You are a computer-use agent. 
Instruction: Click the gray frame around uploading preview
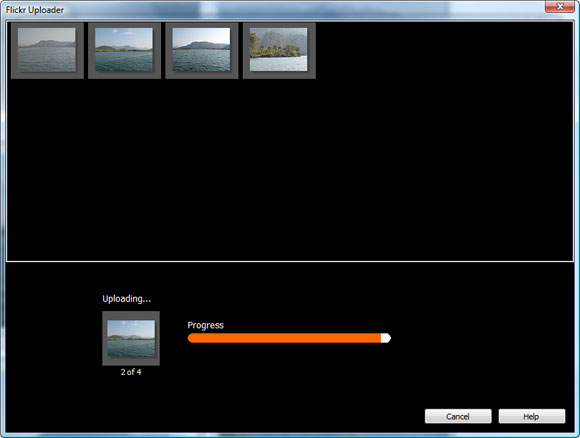point(131,315)
